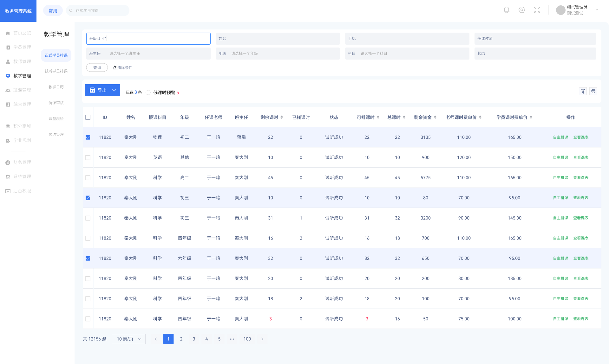
Task: Check the 科学 高二 row checkbox
Action: point(88,178)
